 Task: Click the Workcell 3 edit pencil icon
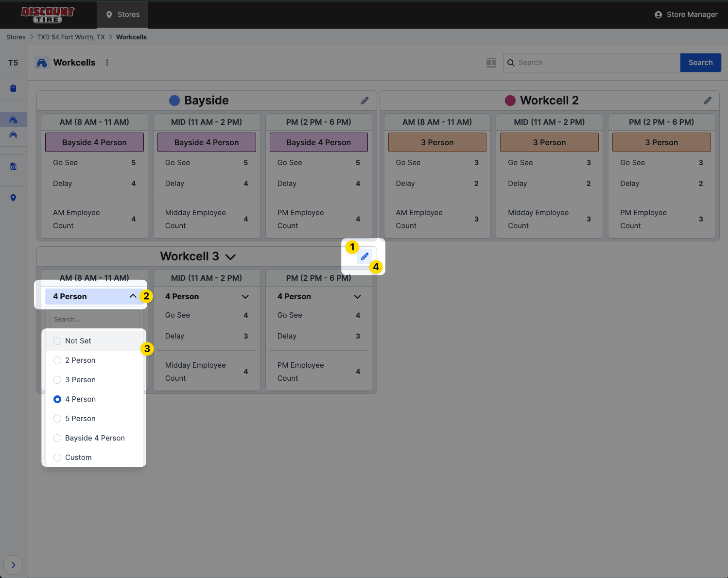tap(364, 256)
